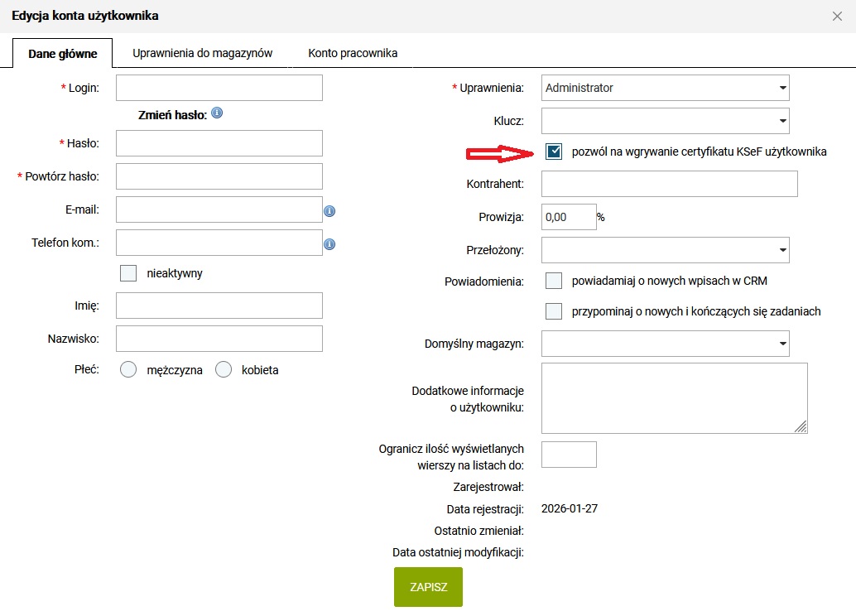Click the info icon beside E-mail field
The image size is (856, 616).
click(x=329, y=211)
